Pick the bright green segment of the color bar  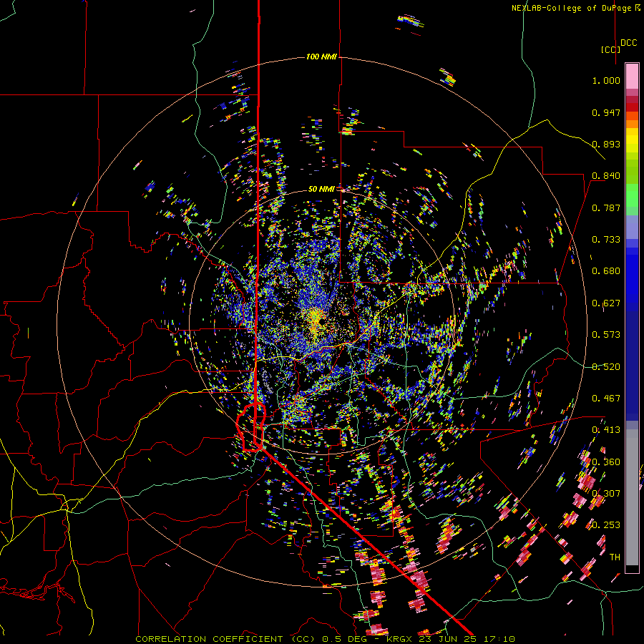632,195
